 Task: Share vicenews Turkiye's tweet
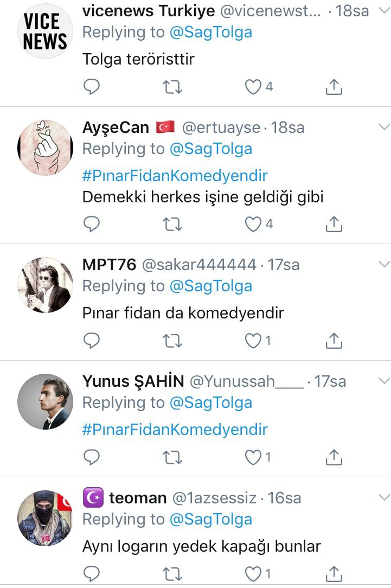(x=334, y=87)
